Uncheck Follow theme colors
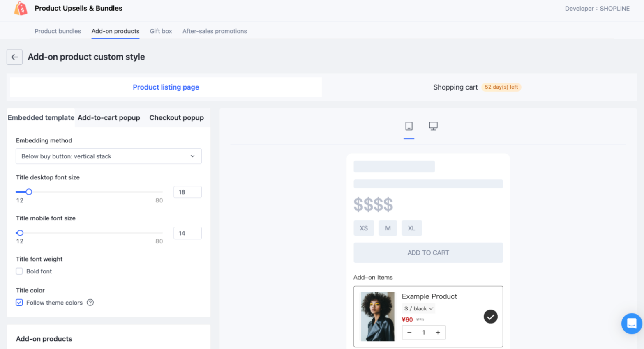Screen dimensions: 644x349 (x=19, y=303)
